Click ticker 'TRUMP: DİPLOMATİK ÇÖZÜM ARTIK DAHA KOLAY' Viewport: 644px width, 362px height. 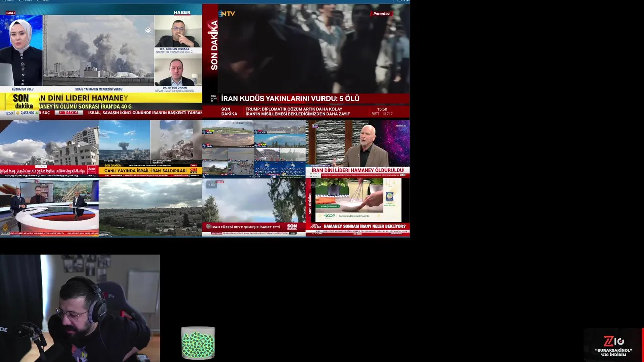(x=294, y=109)
